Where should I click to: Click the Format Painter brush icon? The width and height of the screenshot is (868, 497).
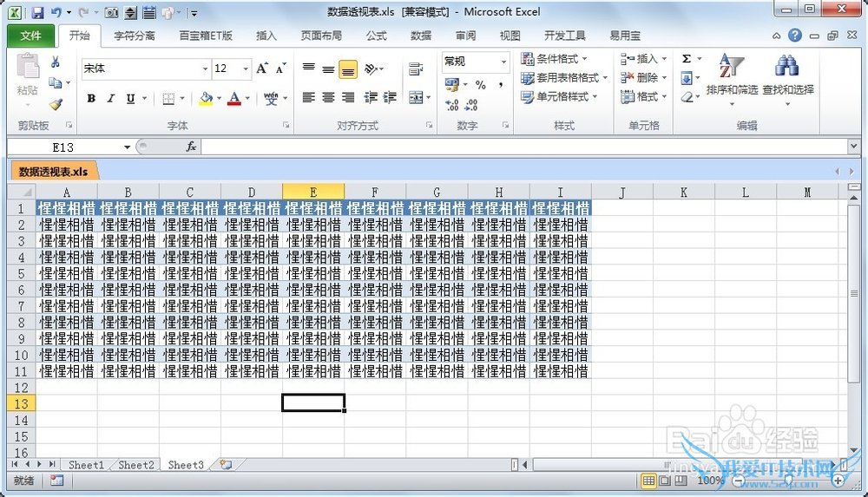point(56,104)
